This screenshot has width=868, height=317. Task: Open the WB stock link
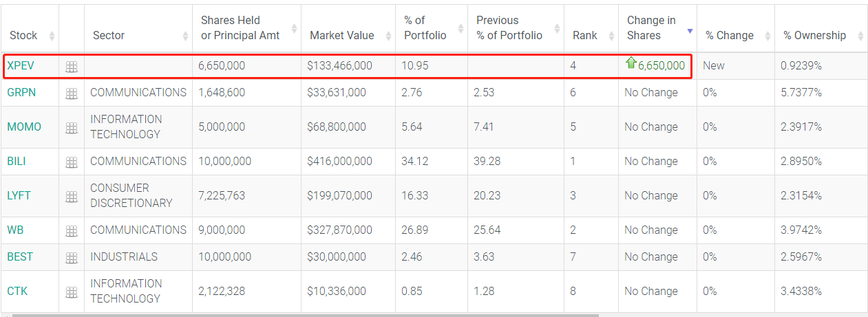(x=15, y=230)
